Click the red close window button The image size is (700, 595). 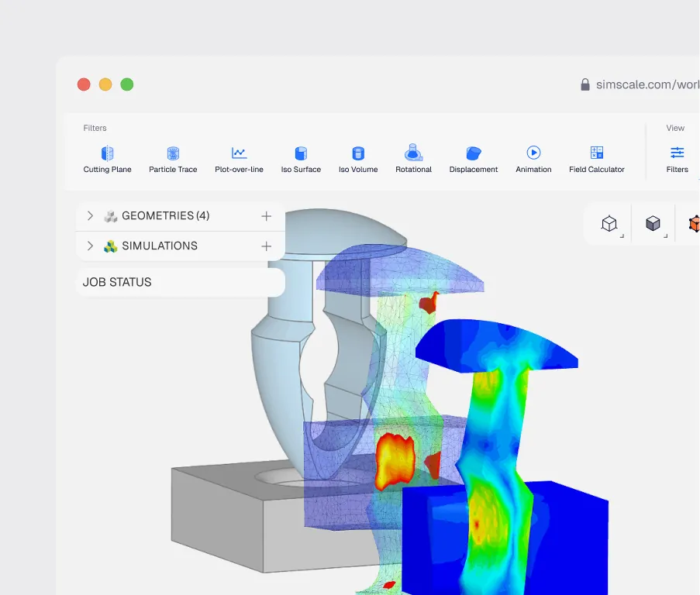(84, 84)
